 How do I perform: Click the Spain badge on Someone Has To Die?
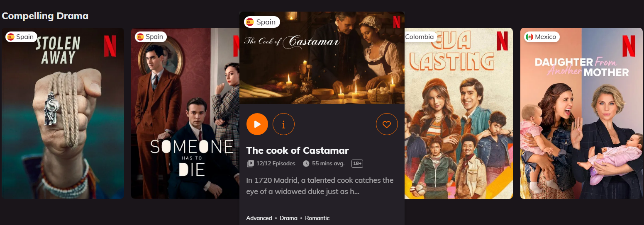(151, 37)
